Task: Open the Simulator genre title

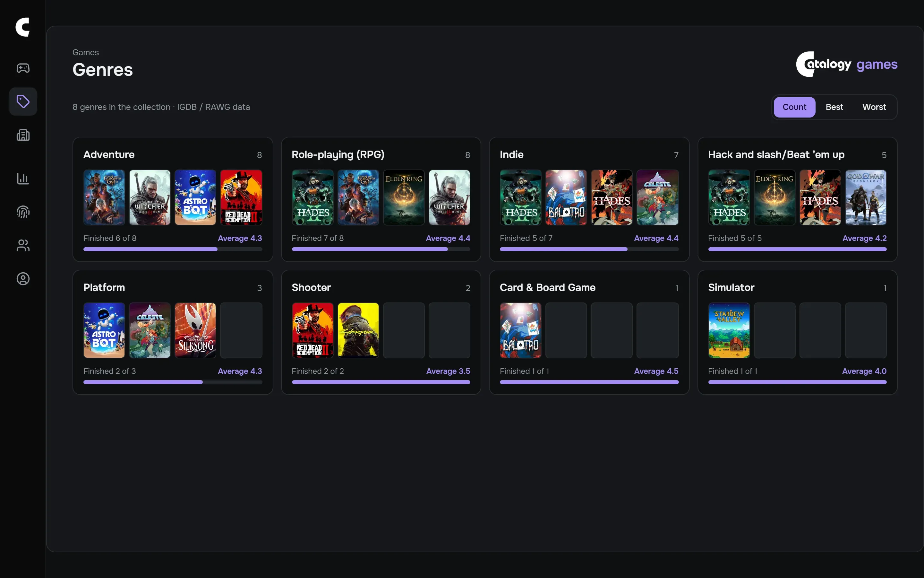Action: point(731,287)
